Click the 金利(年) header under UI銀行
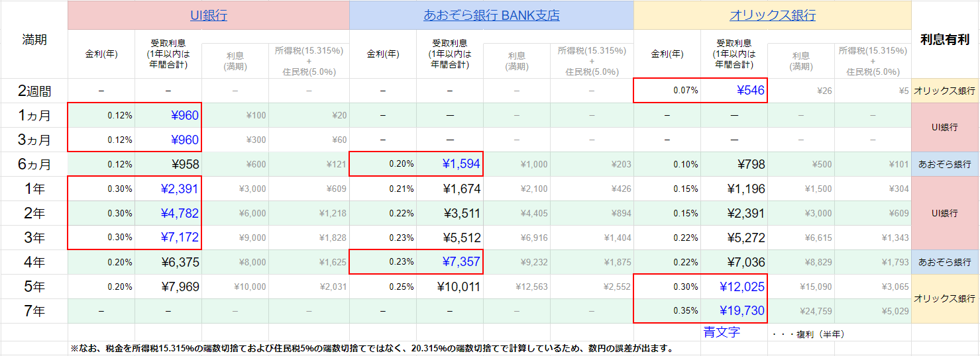The image size is (980, 356). click(x=101, y=54)
